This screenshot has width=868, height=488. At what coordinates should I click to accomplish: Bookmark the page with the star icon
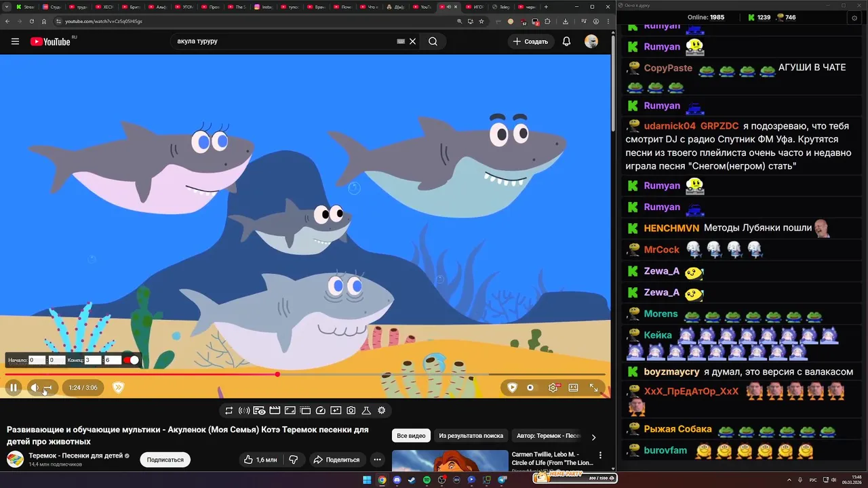[481, 21]
